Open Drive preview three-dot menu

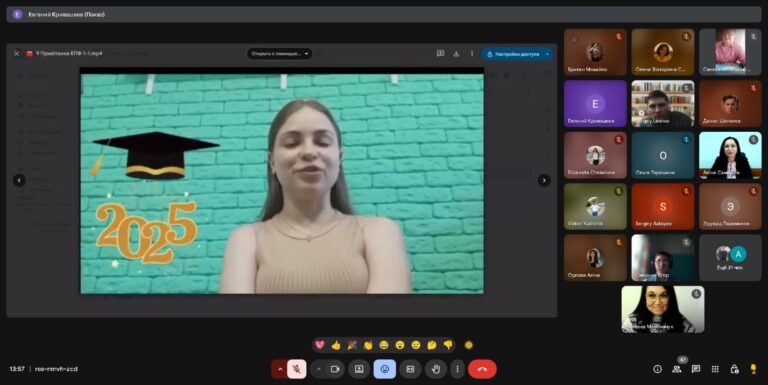[472, 53]
